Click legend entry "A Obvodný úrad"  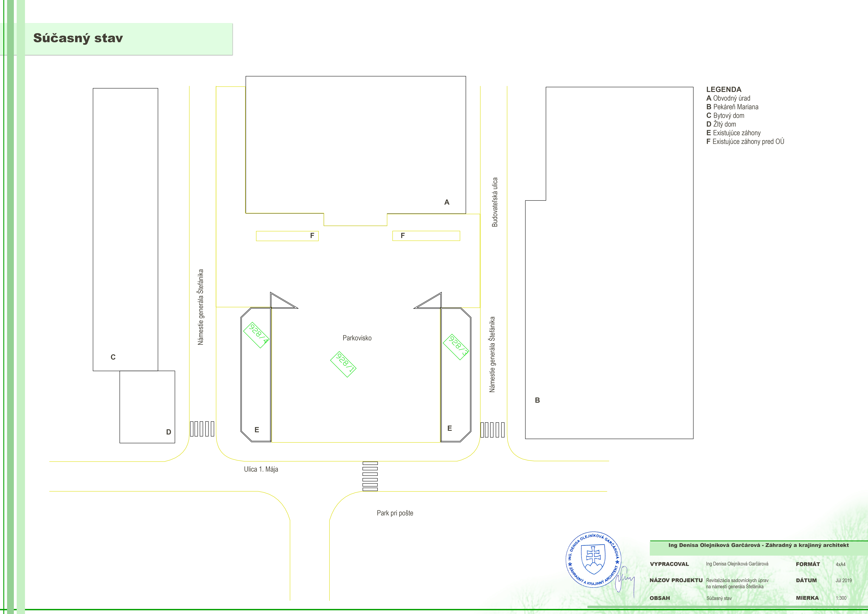point(728,98)
